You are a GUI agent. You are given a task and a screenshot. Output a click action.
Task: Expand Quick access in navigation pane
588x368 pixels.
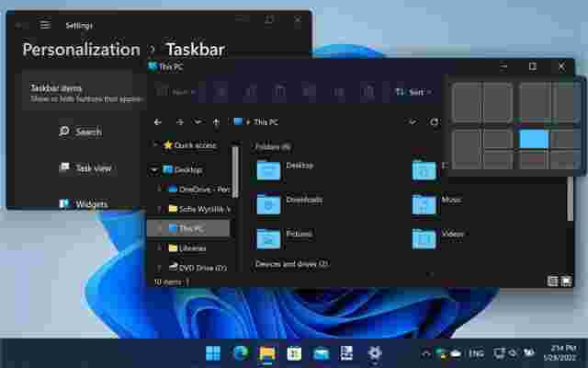pos(154,144)
